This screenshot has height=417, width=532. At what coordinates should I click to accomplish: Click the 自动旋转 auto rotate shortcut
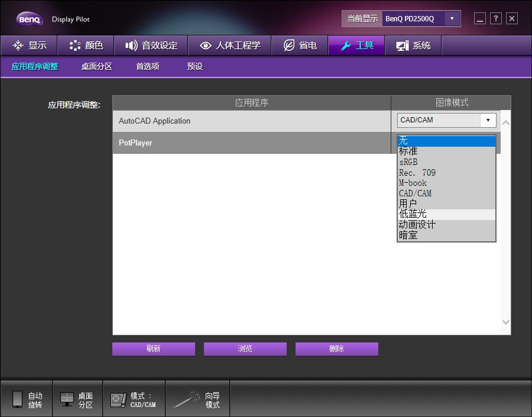pyautogui.click(x=27, y=399)
